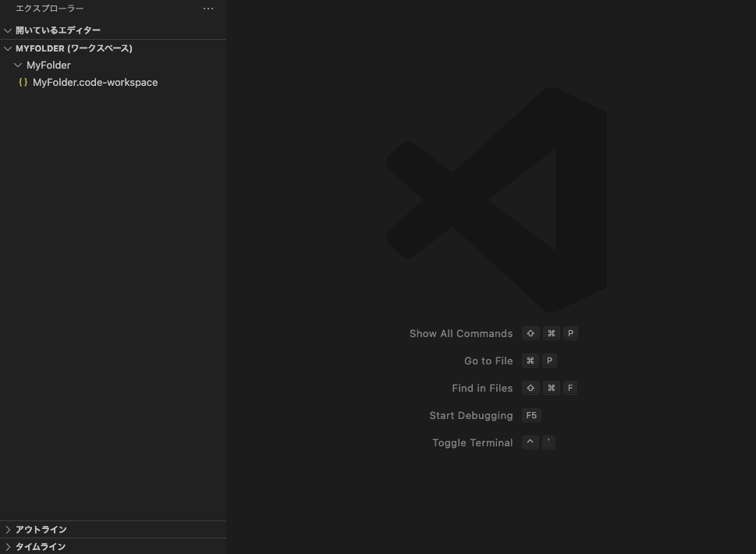Click the F key hint for Find in Files
This screenshot has width=756, height=554.
pos(570,388)
